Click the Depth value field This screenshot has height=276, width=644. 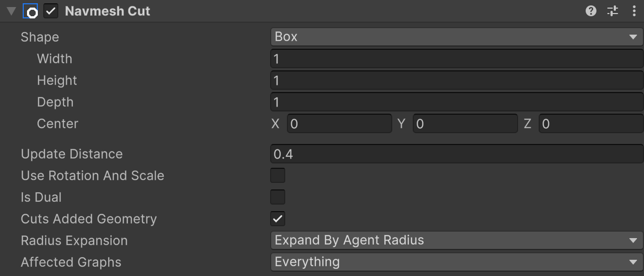(x=457, y=102)
